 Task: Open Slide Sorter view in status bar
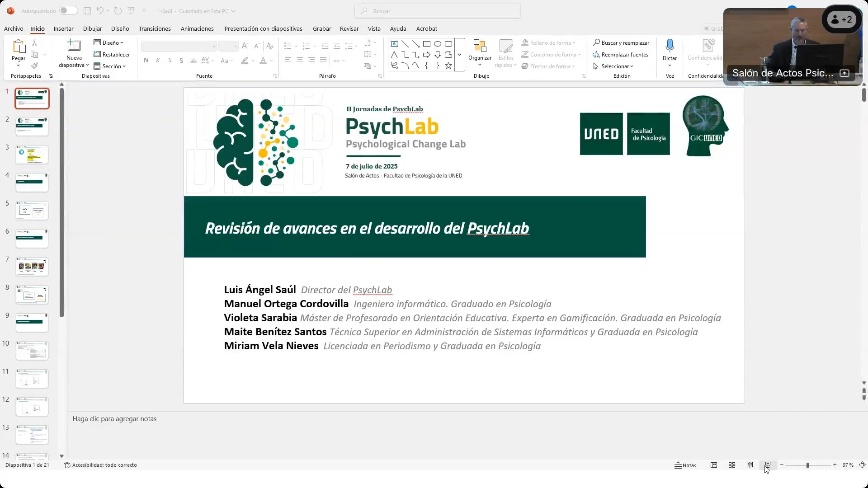pos(732,465)
